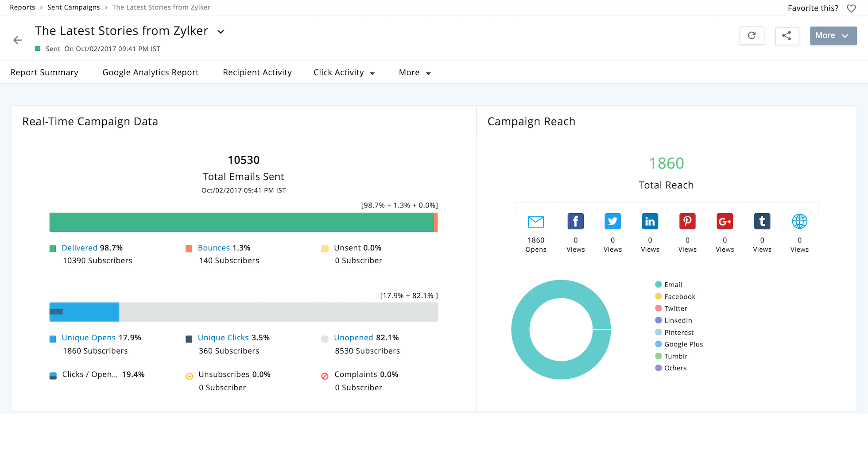Switch to Google Analytics Report tab
868x465 pixels.
(150, 73)
